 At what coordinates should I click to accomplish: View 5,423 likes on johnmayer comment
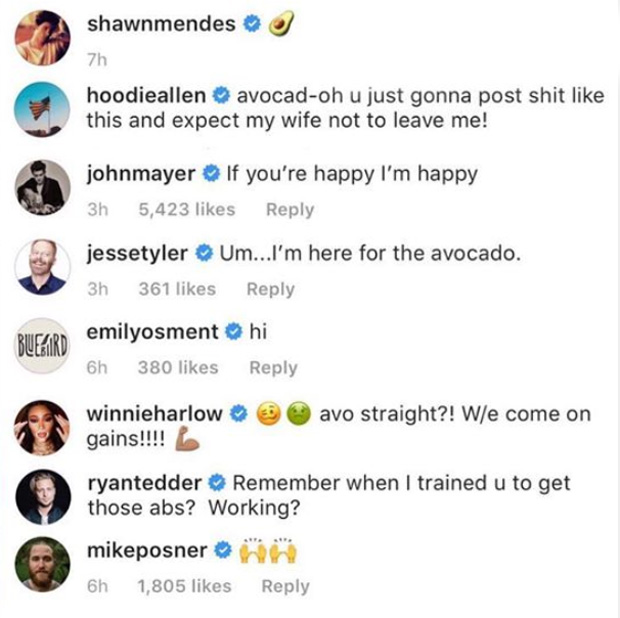pyautogui.click(x=187, y=210)
